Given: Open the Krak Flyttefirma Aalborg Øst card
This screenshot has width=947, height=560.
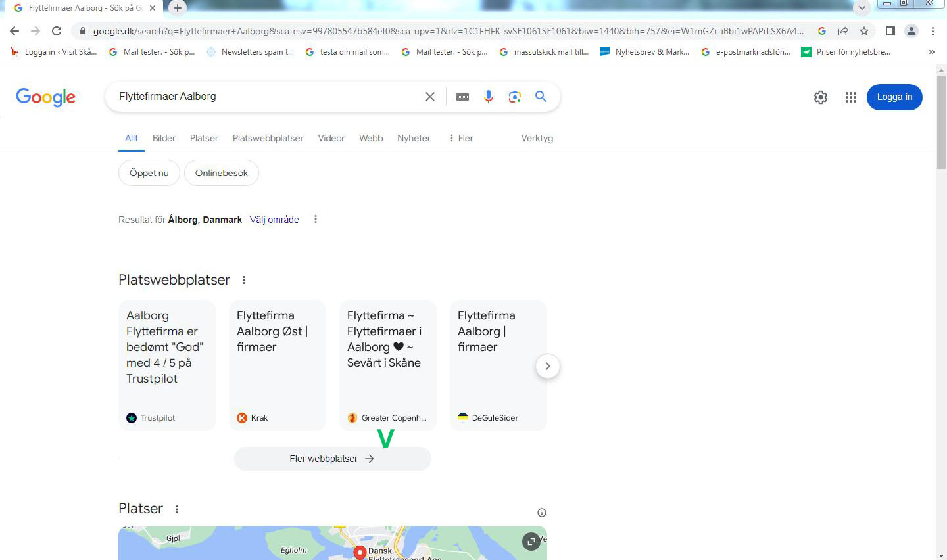Looking at the screenshot, I should click(x=278, y=365).
